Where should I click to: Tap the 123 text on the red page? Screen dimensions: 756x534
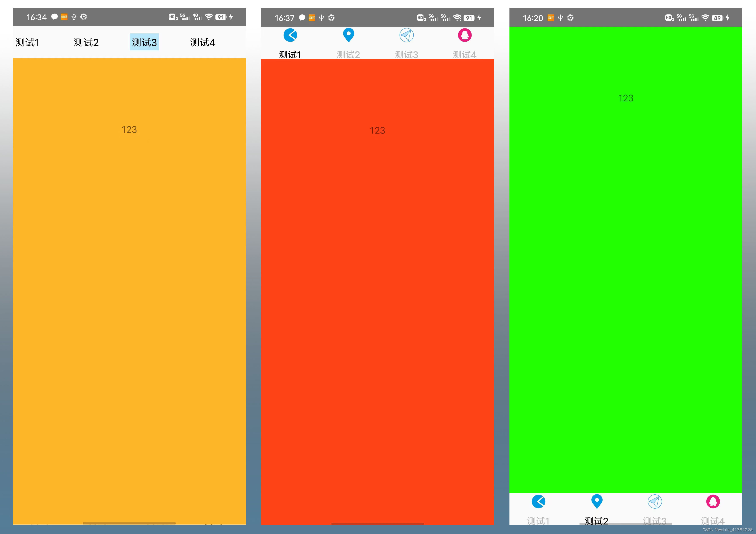point(377,131)
